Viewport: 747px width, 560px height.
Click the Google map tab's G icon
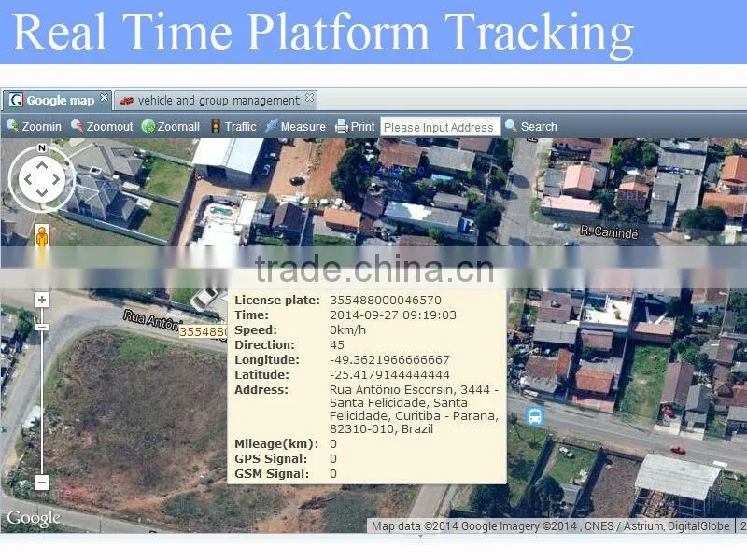(16, 100)
